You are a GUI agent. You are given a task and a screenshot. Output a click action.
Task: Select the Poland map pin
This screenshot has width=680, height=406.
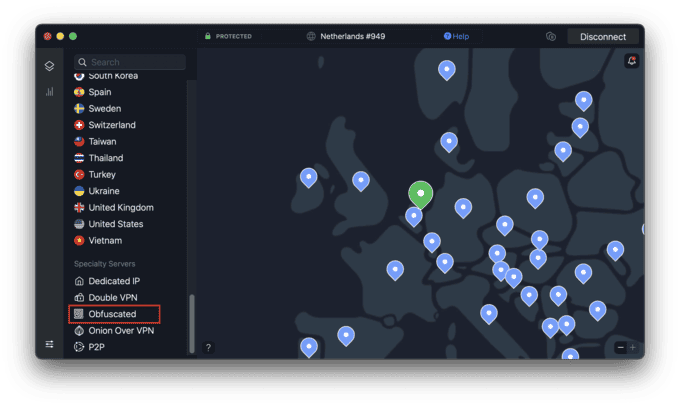click(535, 198)
